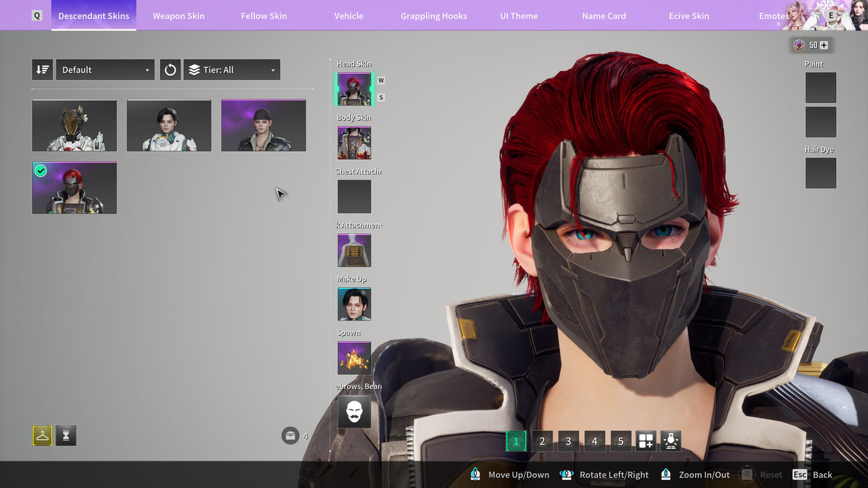Open the Tier: All dropdown
This screenshot has height=488, width=868.
point(232,70)
